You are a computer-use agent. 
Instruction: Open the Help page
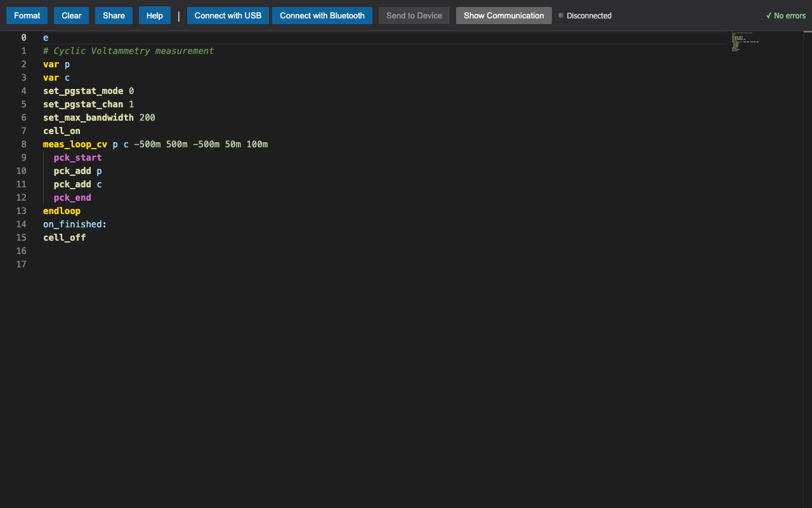(154, 15)
